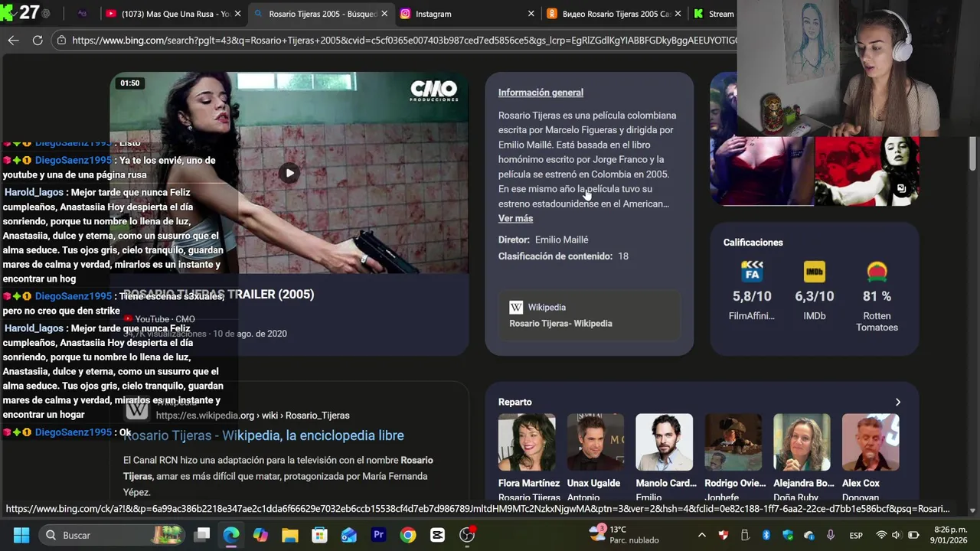Click the taskbar Buscar search box
The image size is (980, 551).
[x=111, y=535]
